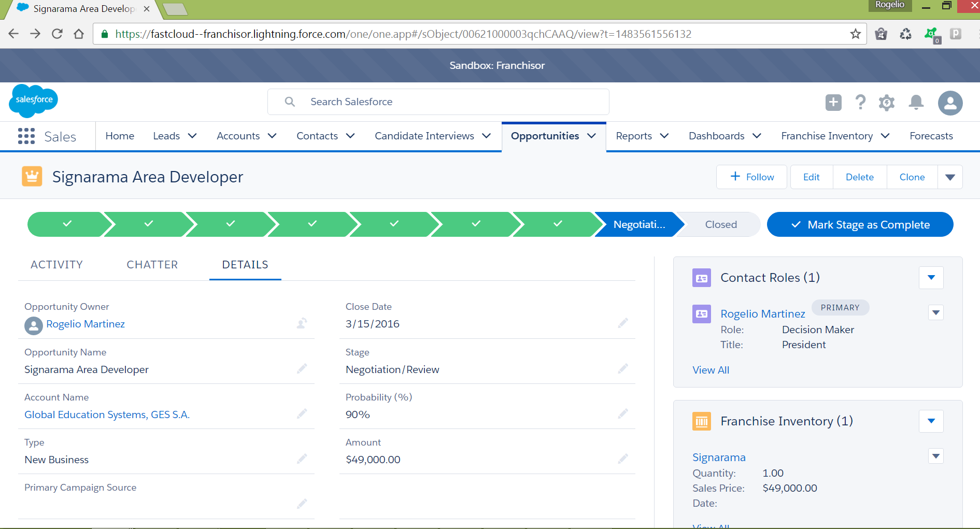This screenshot has width=980, height=529.
Task: Go to the Home tab
Action: pos(120,136)
